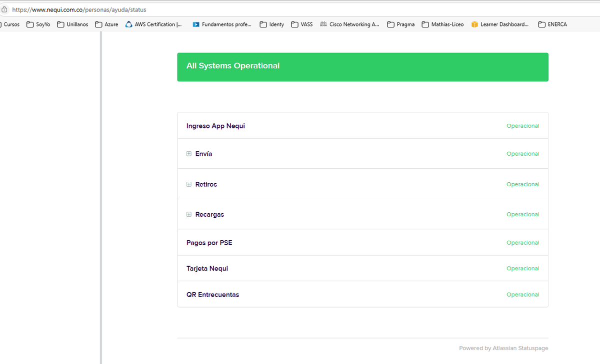Open the Cursos bookmark folder
This screenshot has height=364, width=600.
pos(10,24)
